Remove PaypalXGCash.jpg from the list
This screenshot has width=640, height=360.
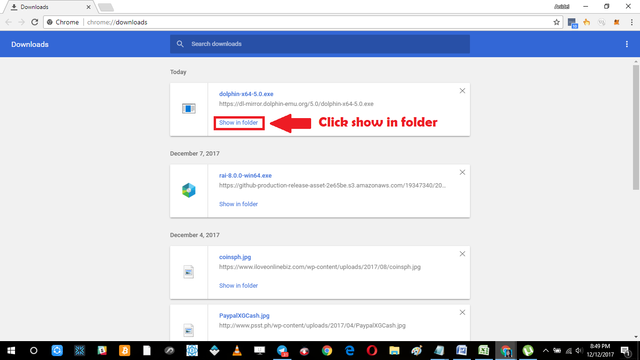click(x=462, y=312)
